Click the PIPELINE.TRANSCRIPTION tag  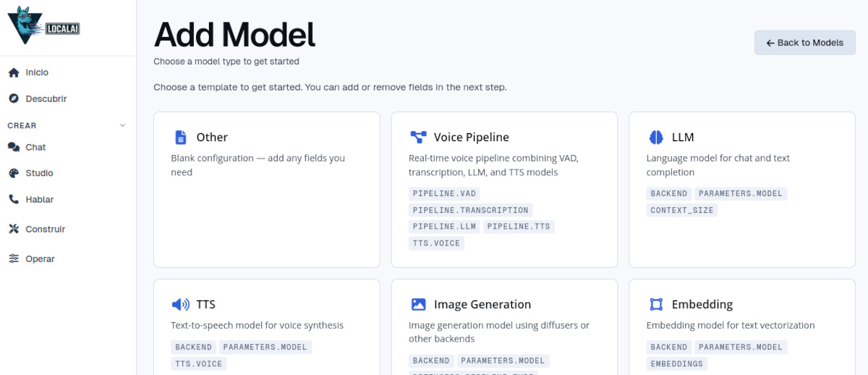[471, 210]
